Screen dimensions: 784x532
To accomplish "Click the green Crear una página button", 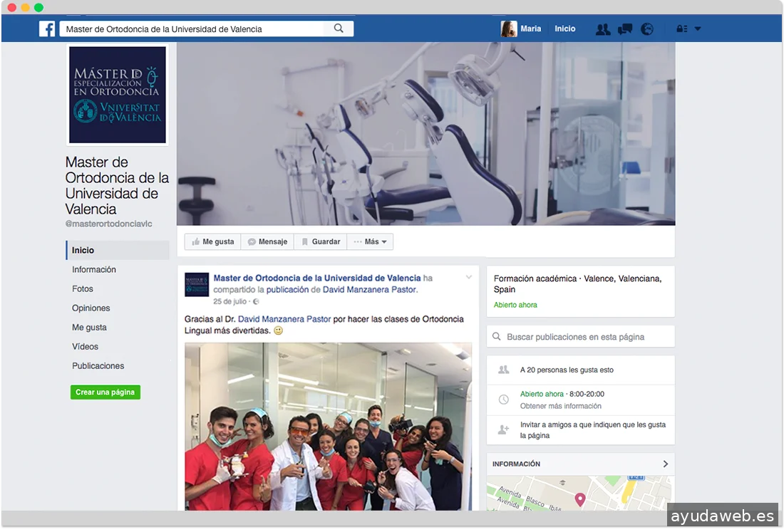I will pos(105,392).
